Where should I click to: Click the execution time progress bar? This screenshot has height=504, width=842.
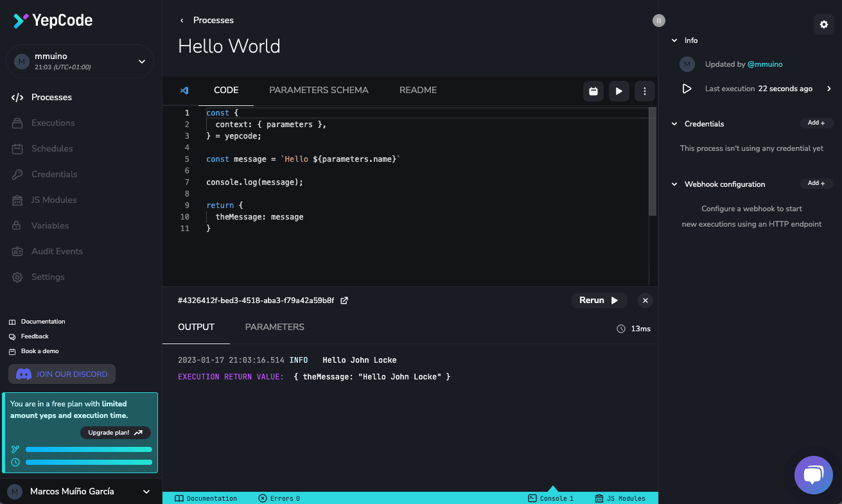pos(89,462)
